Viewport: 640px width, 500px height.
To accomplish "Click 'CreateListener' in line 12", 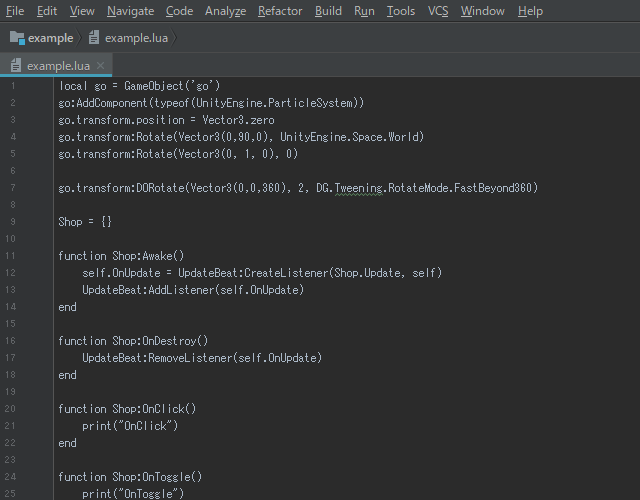I will pyautogui.click(x=287, y=273).
